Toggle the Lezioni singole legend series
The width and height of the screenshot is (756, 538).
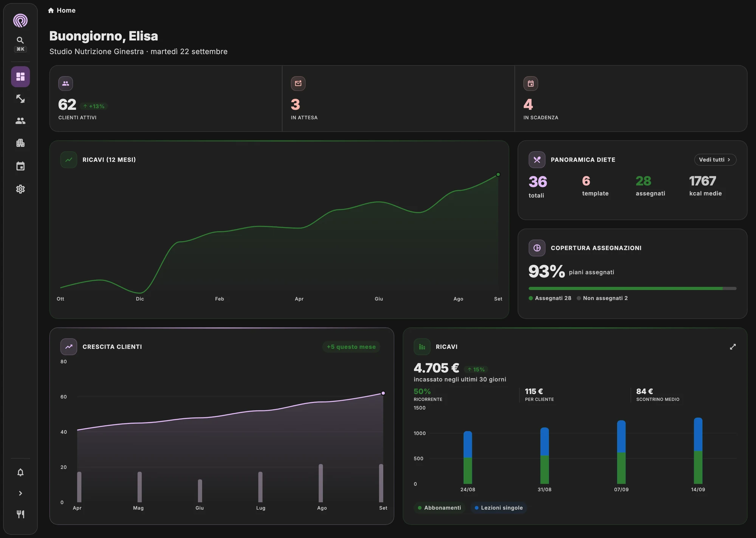[499, 508]
